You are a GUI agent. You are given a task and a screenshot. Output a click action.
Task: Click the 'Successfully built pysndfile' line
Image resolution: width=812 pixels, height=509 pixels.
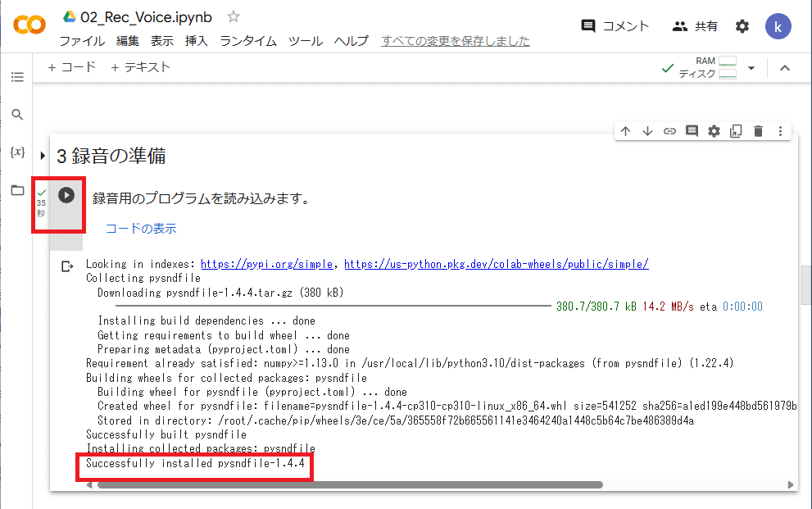(x=166, y=434)
